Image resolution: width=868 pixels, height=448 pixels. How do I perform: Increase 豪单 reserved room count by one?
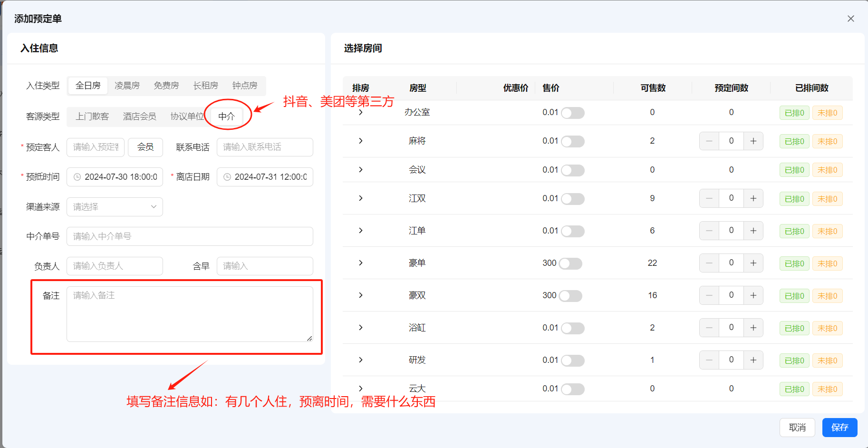pyautogui.click(x=753, y=263)
